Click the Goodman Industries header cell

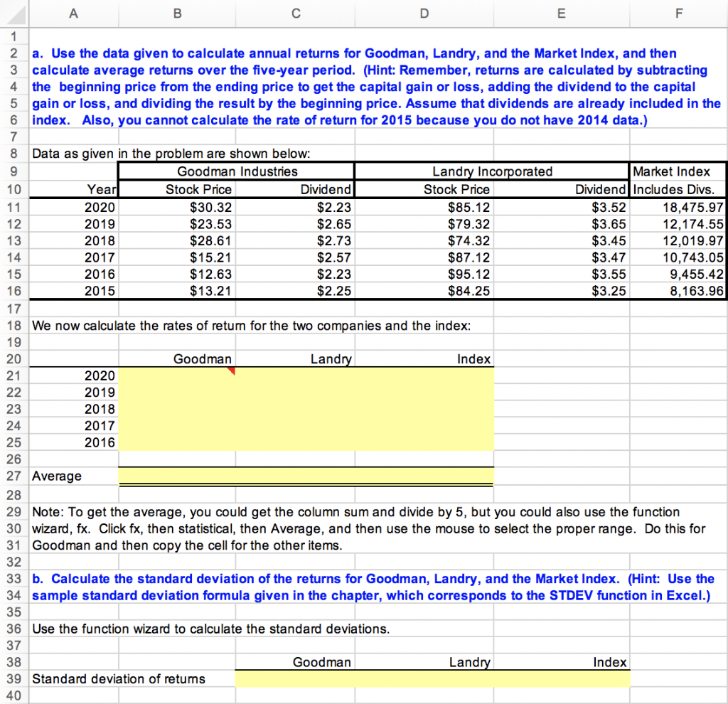[x=235, y=171]
